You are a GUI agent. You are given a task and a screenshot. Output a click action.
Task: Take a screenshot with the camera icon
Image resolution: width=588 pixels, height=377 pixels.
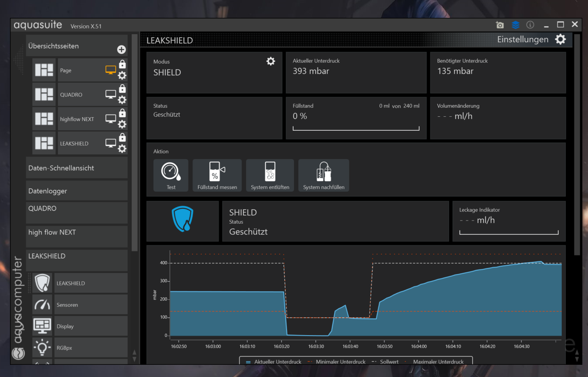point(500,25)
